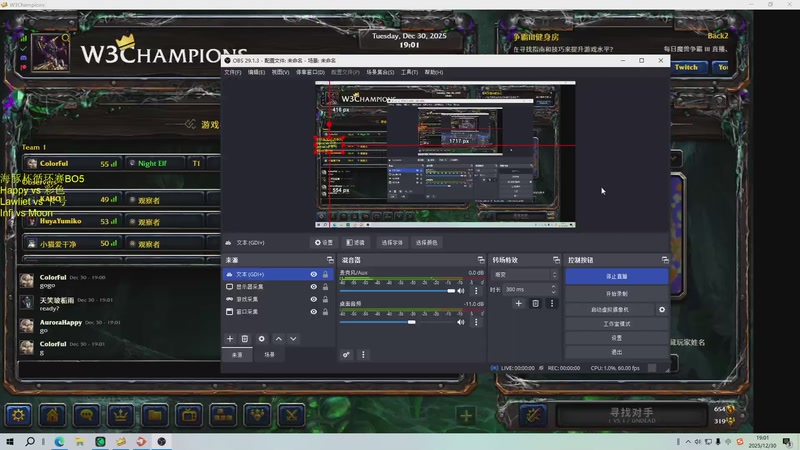Image resolution: width=800 pixels, height=450 pixels.
Task: Open OBS 帮助(H) menu
Action: (434, 72)
